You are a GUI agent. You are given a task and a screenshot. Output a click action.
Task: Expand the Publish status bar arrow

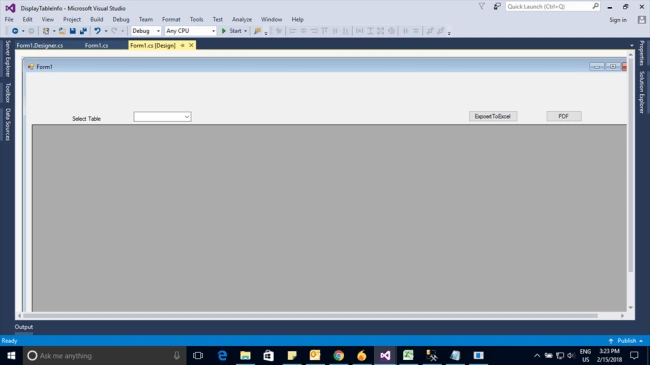[641, 341]
